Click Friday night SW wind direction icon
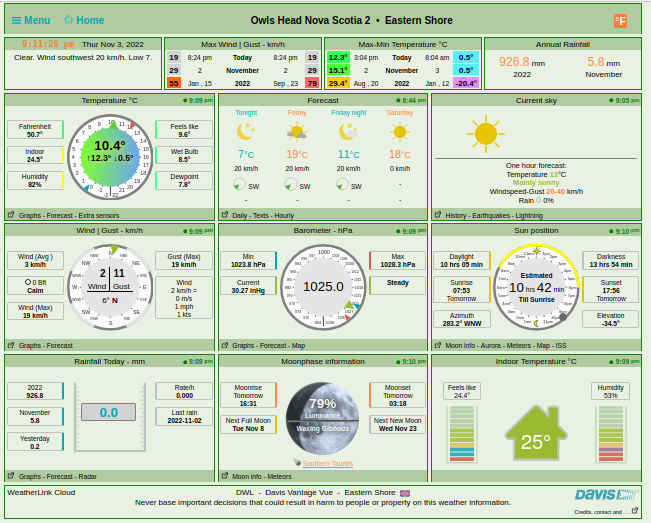651x523 pixels. click(342, 184)
